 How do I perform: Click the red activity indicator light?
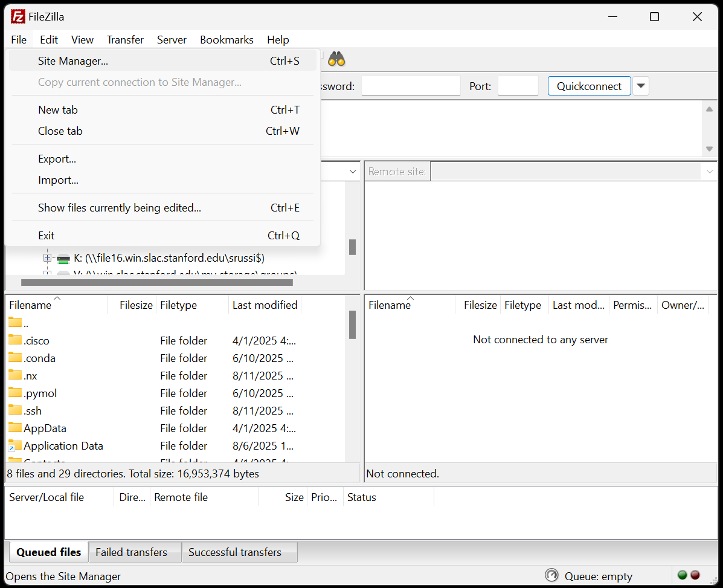coord(695,575)
